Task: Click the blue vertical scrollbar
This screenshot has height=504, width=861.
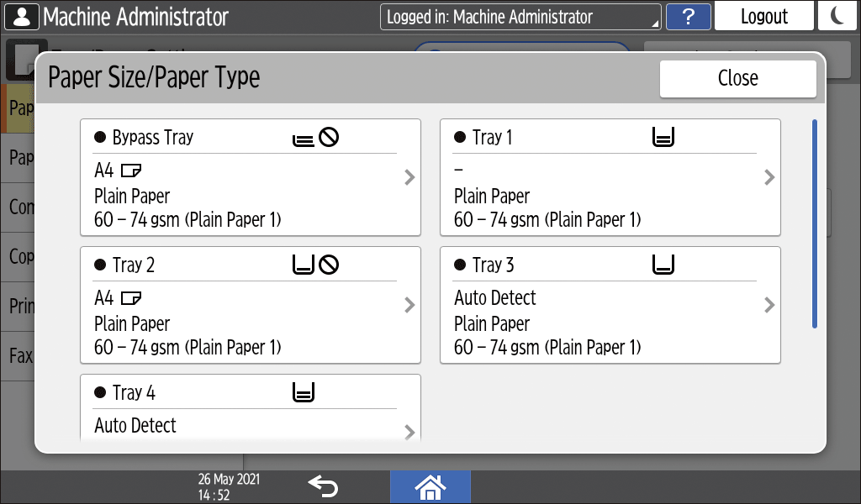Action: pyautogui.click(x=814, y=223)
